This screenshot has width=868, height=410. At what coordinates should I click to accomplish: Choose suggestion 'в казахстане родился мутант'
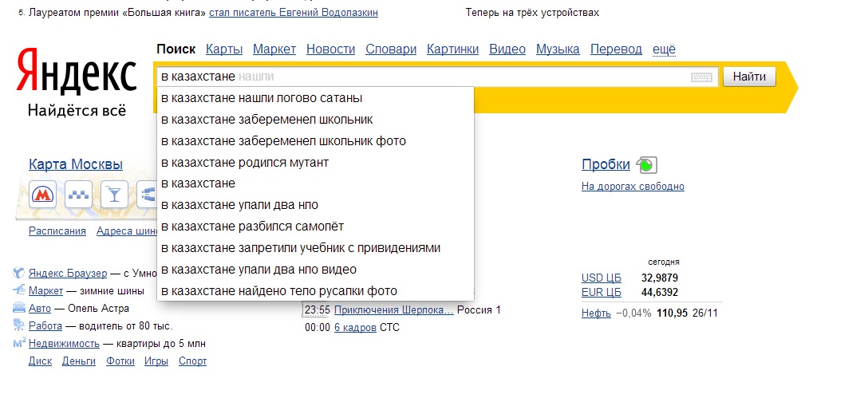point(316,163)
